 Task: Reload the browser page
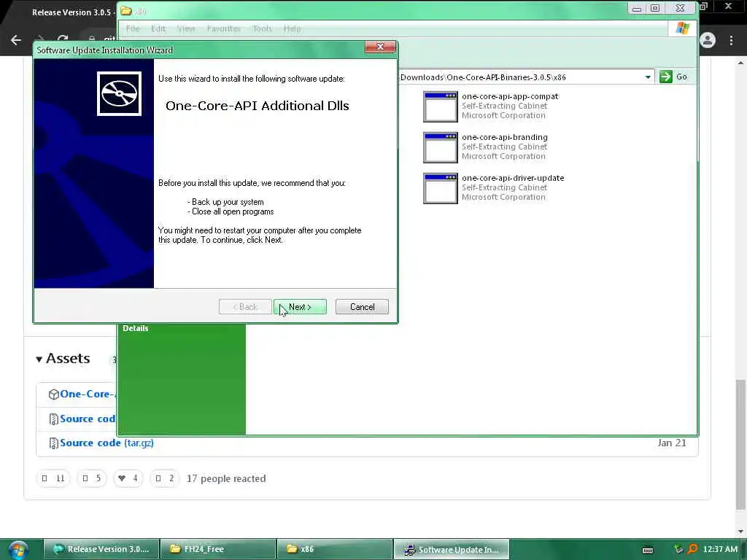point(63,39)
